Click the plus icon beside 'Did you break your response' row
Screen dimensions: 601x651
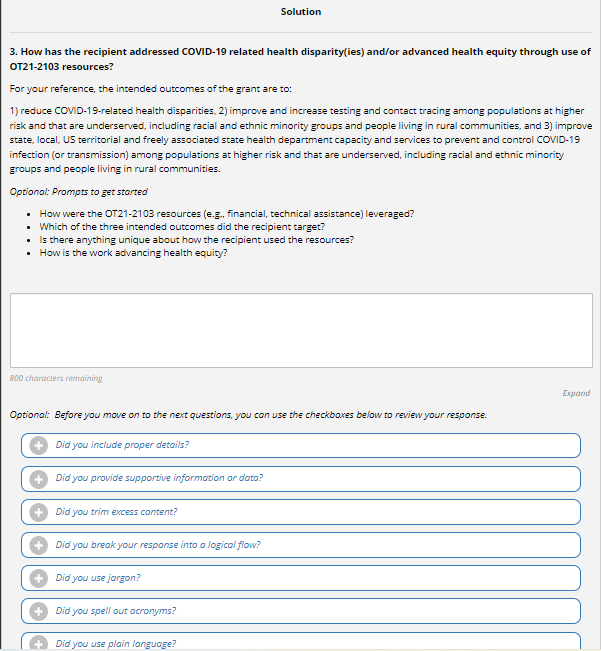[39, 545]
